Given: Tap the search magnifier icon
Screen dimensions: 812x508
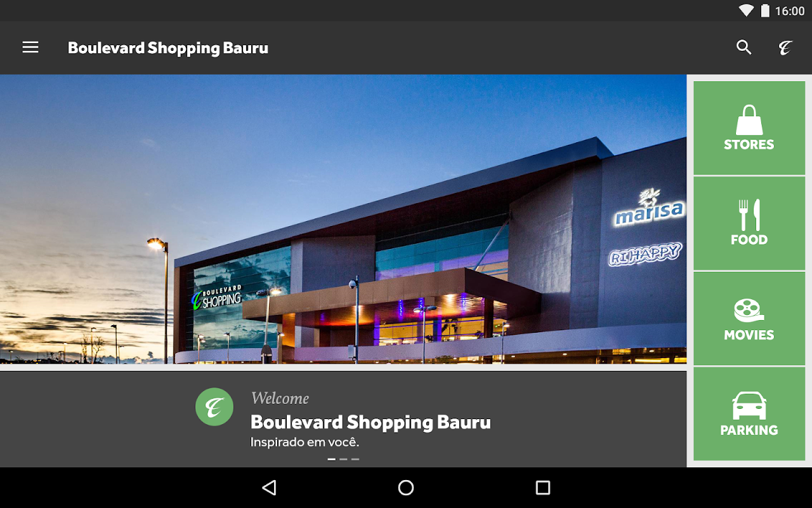Looking at the screenshot, I should [744, 48].
